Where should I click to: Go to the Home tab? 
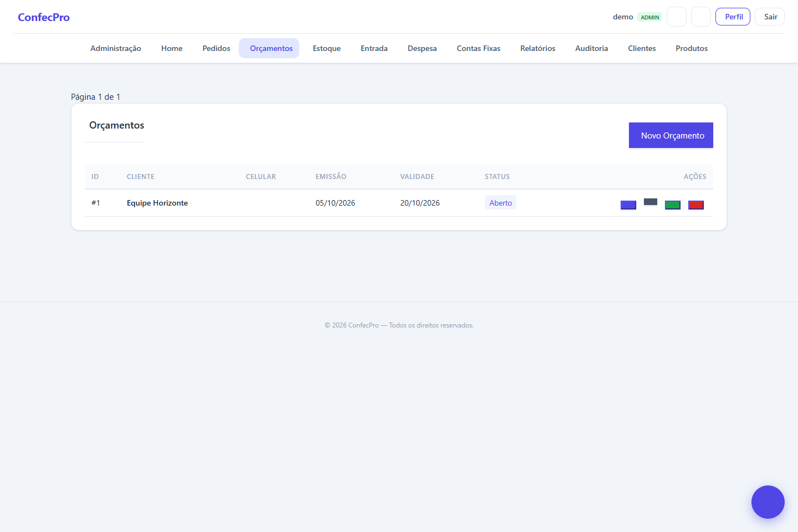(x=172, y=48)
